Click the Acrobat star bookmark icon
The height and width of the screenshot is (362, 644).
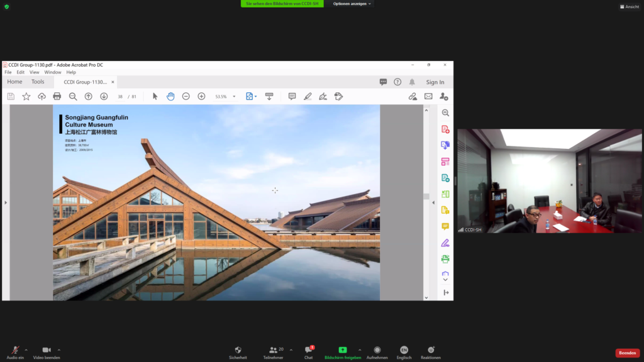26,96
